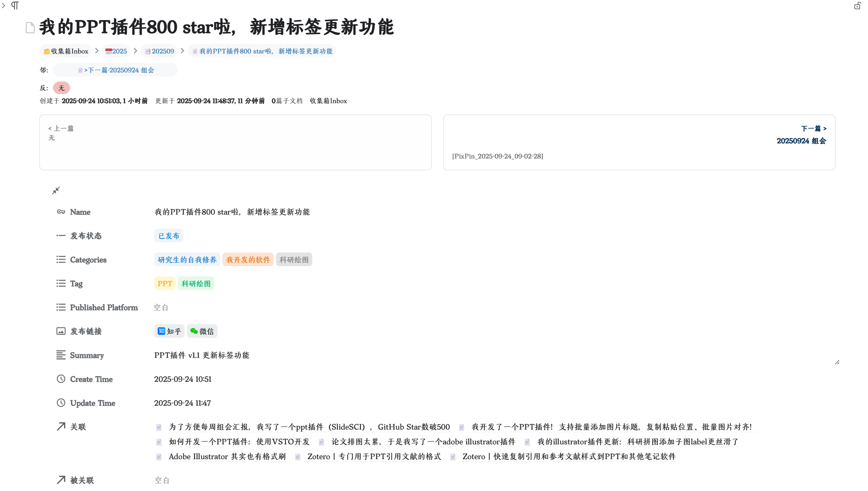Click the Create Time clock icon

coord(61,379)
